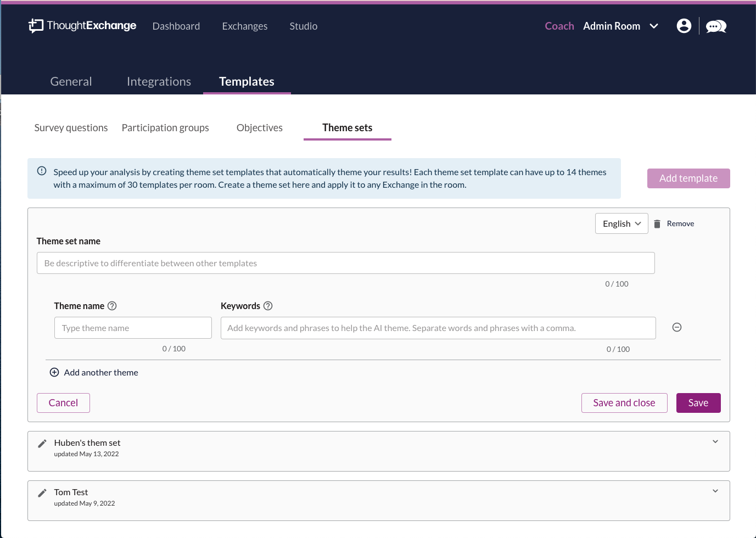This screenshot has height=538, width=756.
Task: Click Add another theme
Action: 101,372
